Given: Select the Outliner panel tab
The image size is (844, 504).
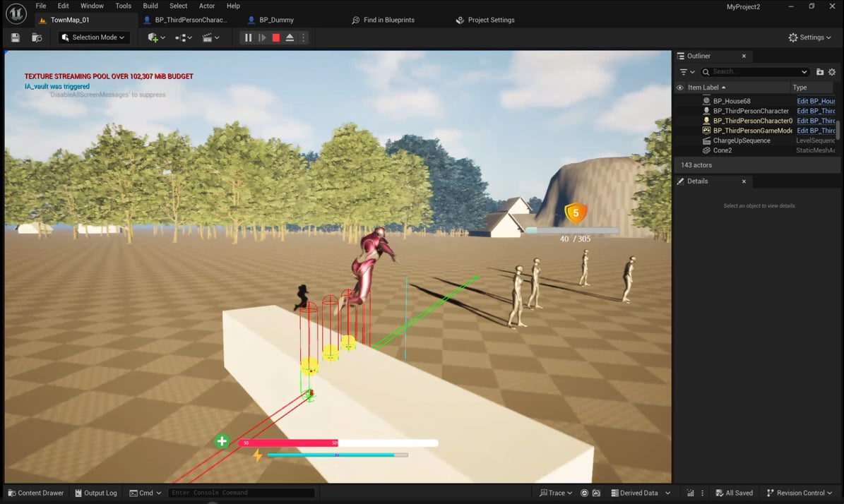Looking at the screenshot, I should pos(698,56).
